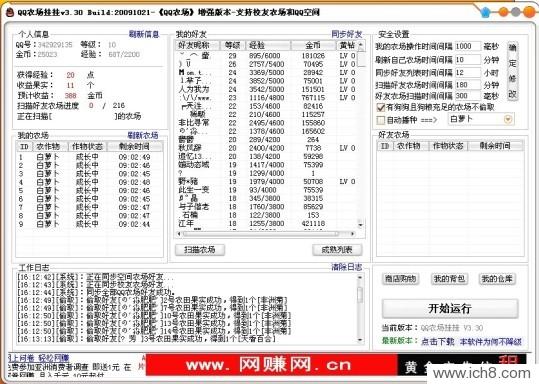Click the gray circle window button
The width and height of the screenshot is (539, 384).
click(516, 12)
